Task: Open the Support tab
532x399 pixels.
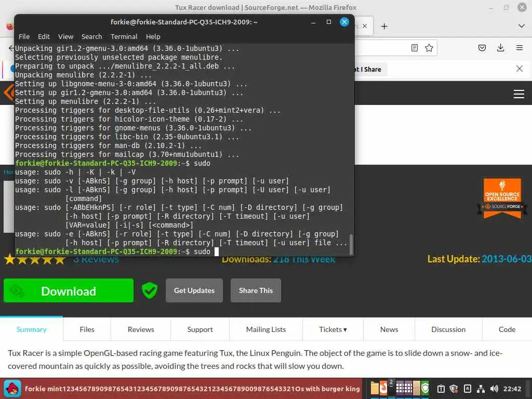Action: tap(200, 329)
